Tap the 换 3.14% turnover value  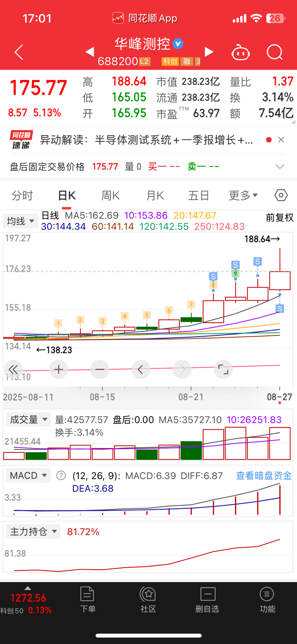tap(278, 97)
